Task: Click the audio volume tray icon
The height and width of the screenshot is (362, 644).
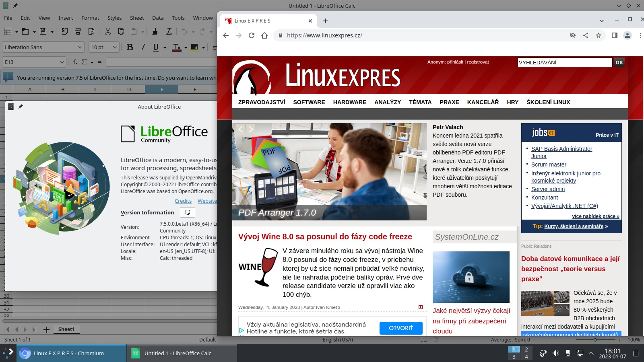Action: [555, 353]
